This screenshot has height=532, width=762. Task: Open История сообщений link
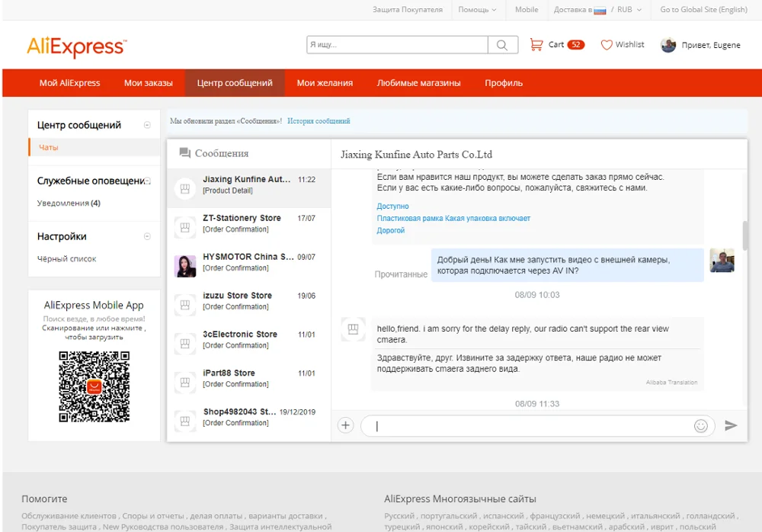(x=319, y=121)
